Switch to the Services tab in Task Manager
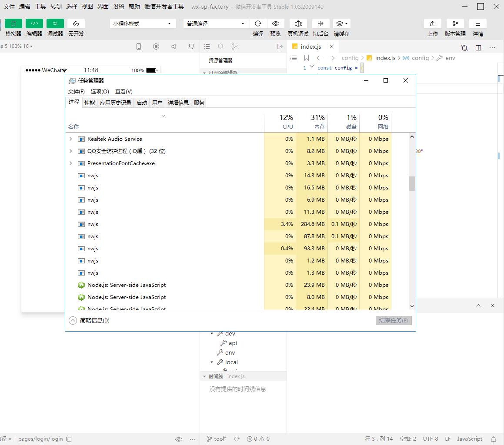 click(x=199, y=103)
